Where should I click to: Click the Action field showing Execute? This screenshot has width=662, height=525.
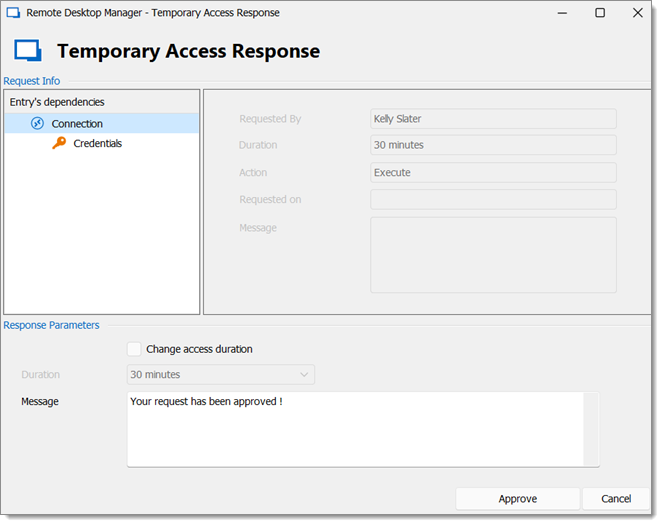click(x=493, y=173)
